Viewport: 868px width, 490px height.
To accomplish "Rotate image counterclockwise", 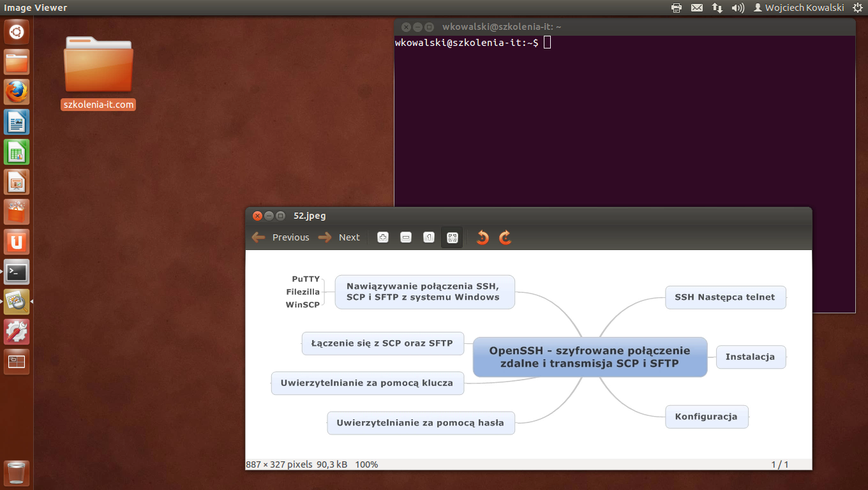I will tap(483, 237).
